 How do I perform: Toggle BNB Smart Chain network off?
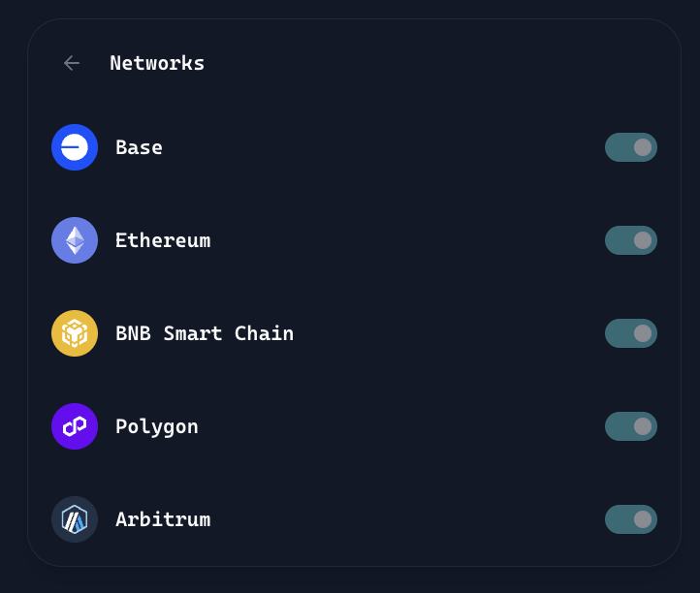pyautogui.click(x=630, y=333)
